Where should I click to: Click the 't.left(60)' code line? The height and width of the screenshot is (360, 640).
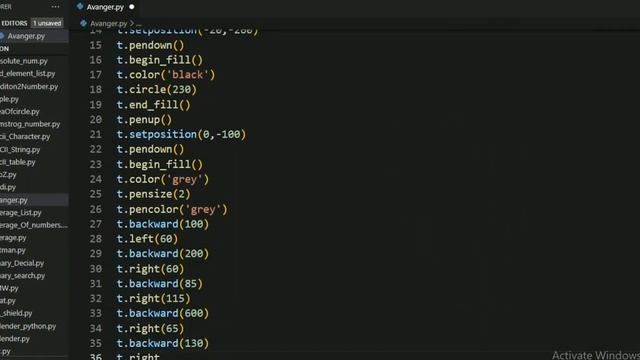point(147,239)
